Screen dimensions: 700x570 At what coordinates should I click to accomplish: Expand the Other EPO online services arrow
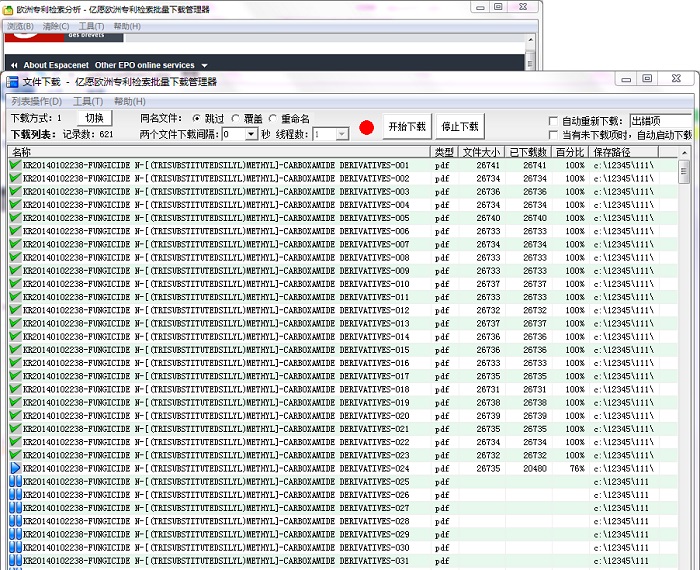point(204,66)
